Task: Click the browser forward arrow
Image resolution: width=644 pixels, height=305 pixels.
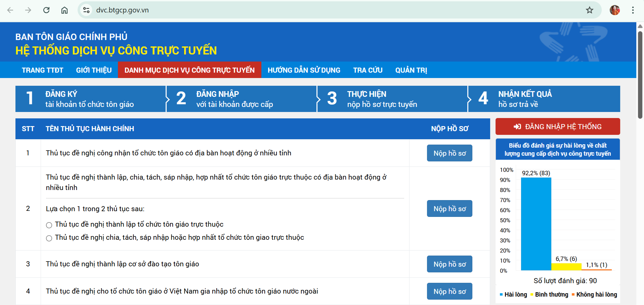Action: pyautogui.click(x=28, y=10)
